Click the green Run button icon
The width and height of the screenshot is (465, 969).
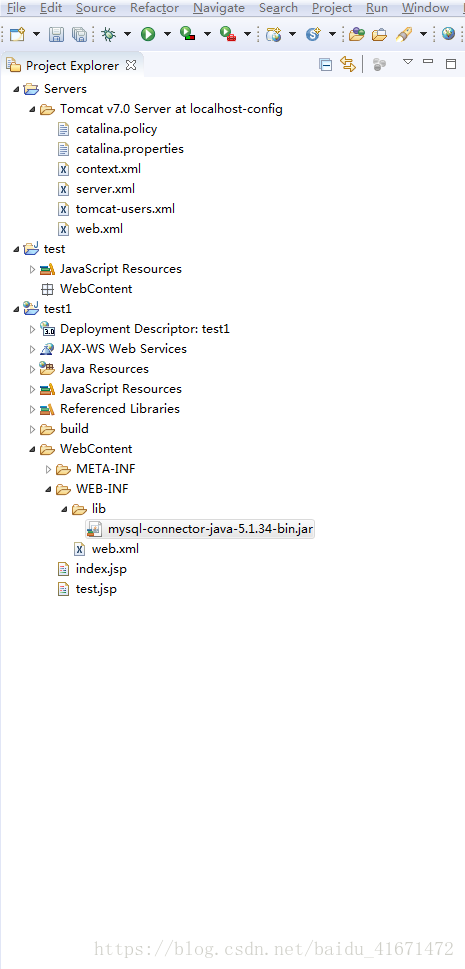coord(147,34)
